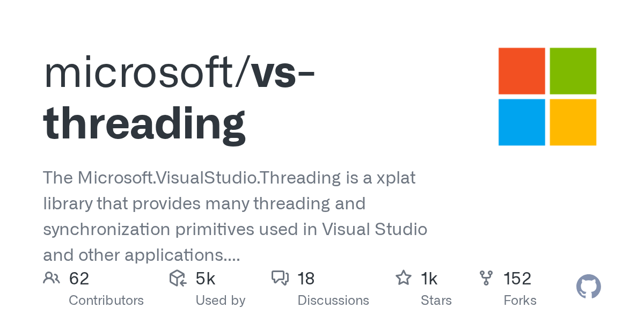644x322 pixels.
Task: Click the Forks branch icon
Action: pyautogui.click(x=486, y=278)
